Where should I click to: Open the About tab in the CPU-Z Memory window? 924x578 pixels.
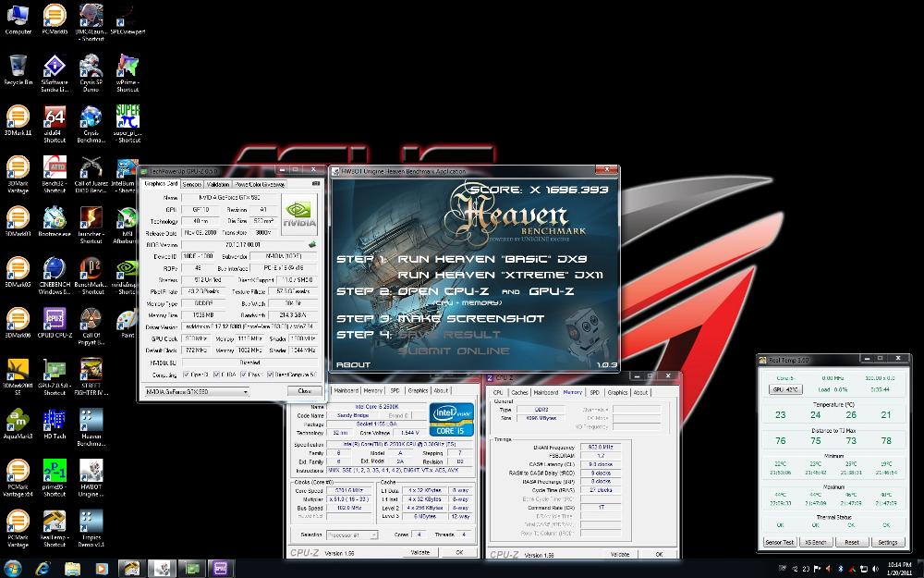640,392
